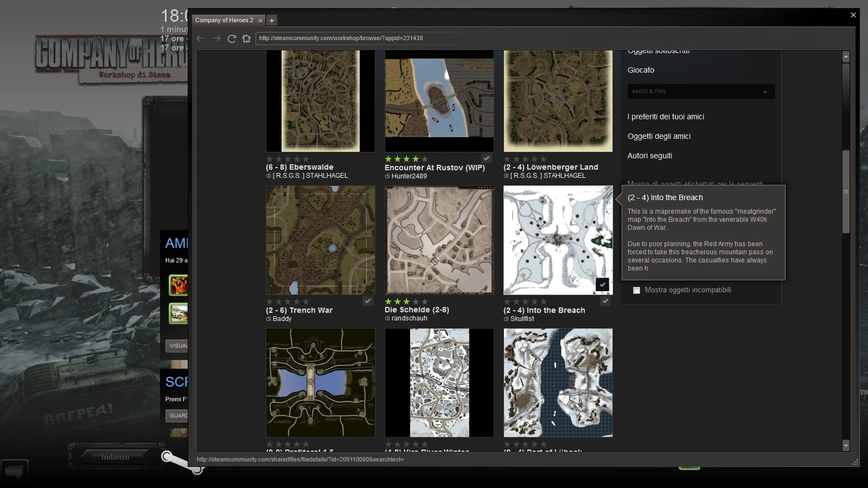View author Baddy's profile

click(x=282, y=319)
